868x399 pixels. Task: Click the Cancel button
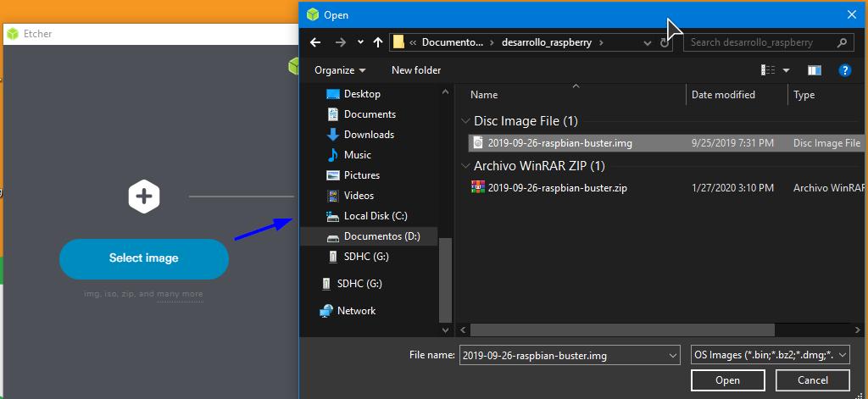coord(812,380)
